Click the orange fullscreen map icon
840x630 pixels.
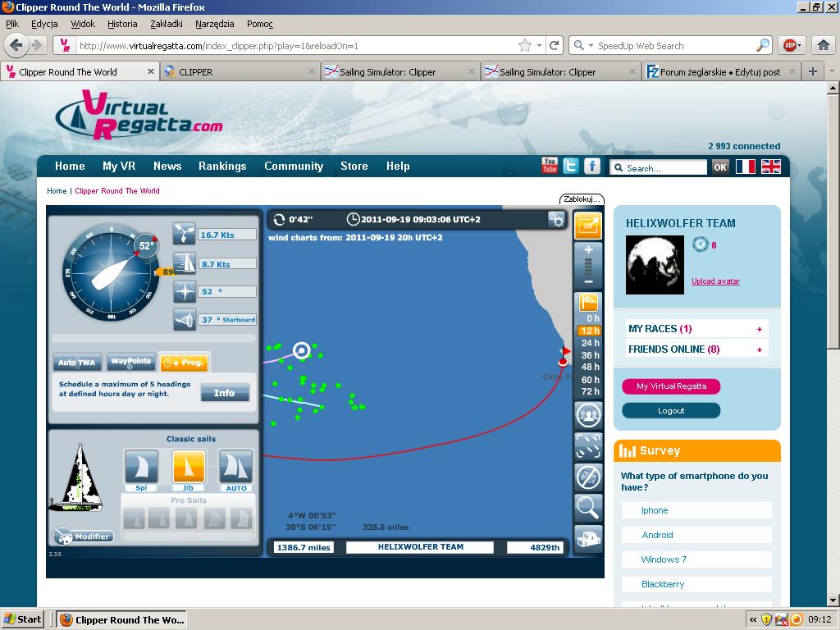(588, 225)
